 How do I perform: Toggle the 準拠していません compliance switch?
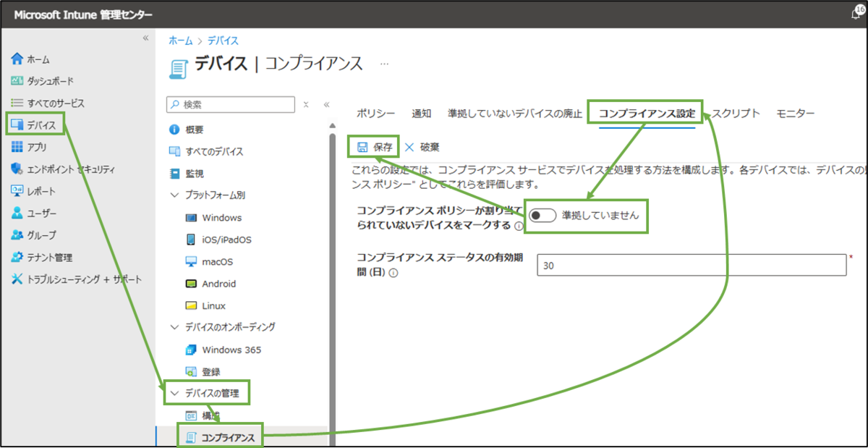click(x=542, y=215)
